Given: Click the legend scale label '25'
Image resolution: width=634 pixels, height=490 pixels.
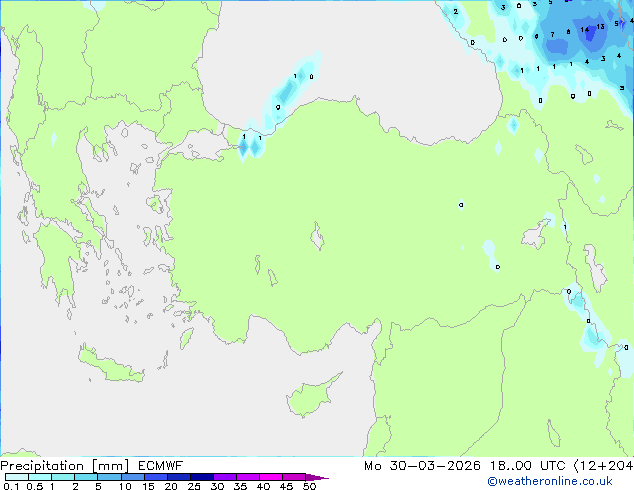Looking at the screenshot, I should coord(194,486).
